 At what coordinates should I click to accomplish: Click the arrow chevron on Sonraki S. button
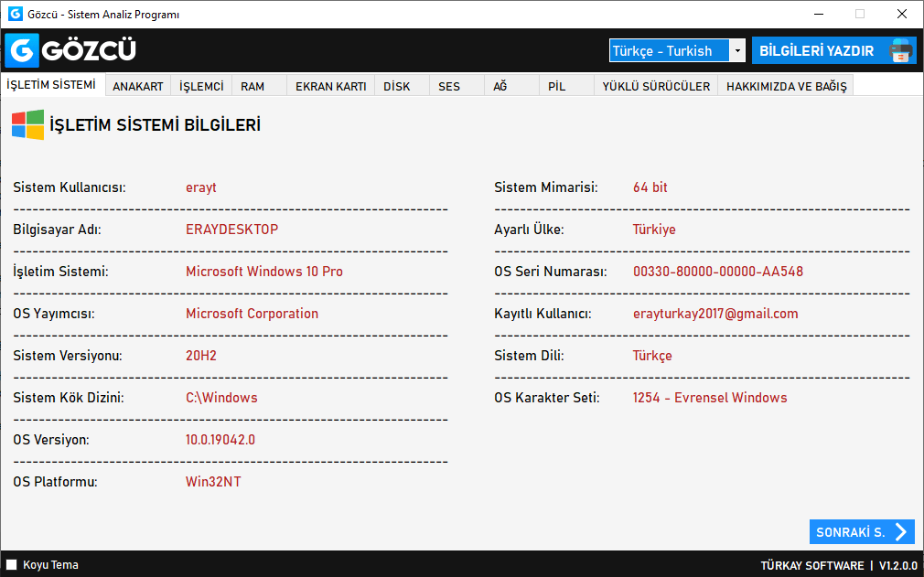click(901, 532)
